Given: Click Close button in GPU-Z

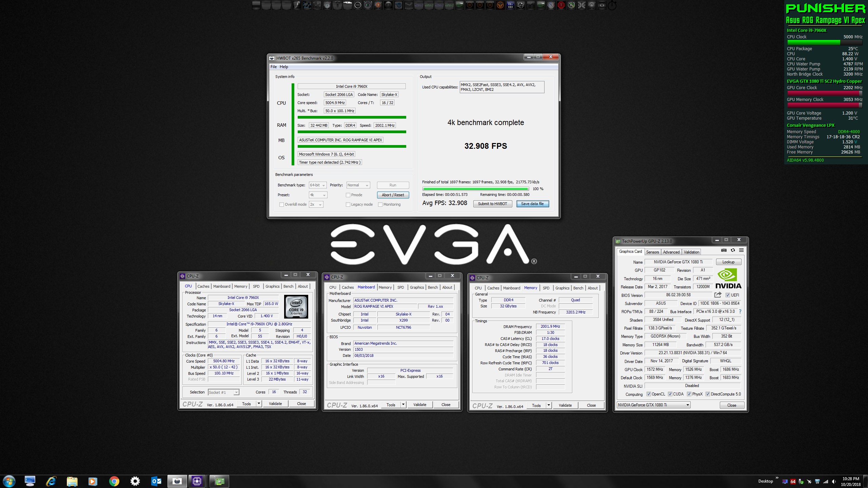Looking at the screenshot, I should pyautogui.click(x=732, y=405).
